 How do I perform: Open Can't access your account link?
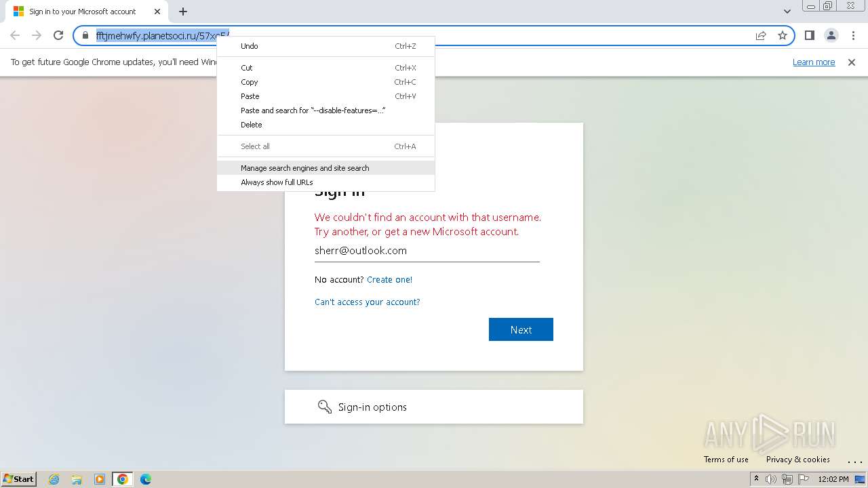click(367, 302)
